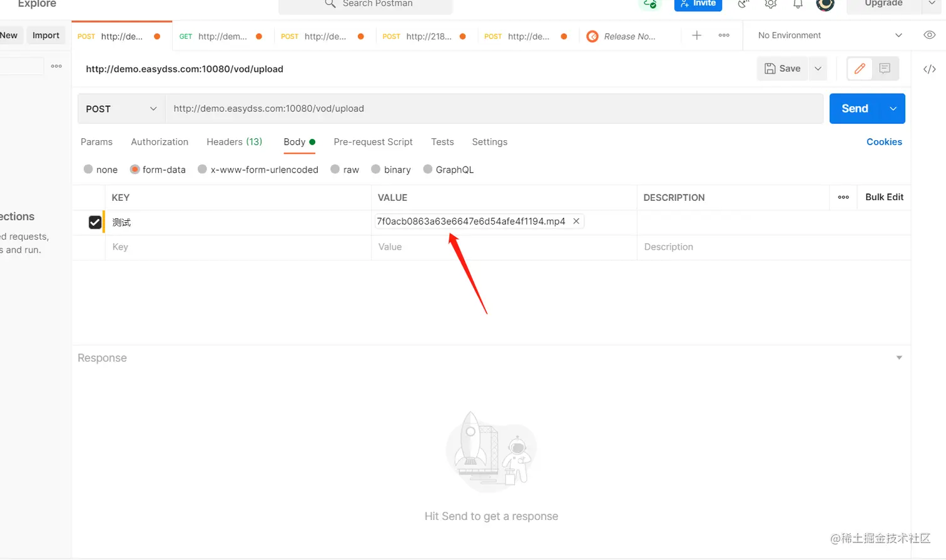
Task: Click the search magnifier icon
Action: [x=330, y=4]
